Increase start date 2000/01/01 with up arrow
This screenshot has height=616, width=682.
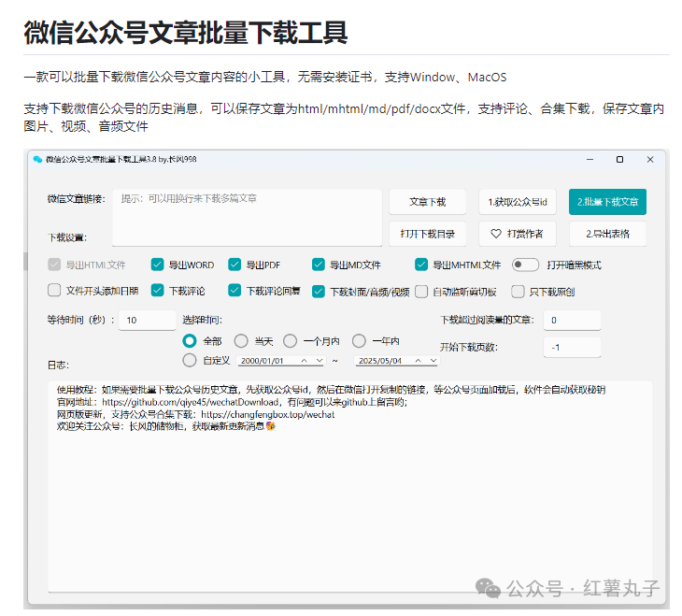tap(304, 361)
